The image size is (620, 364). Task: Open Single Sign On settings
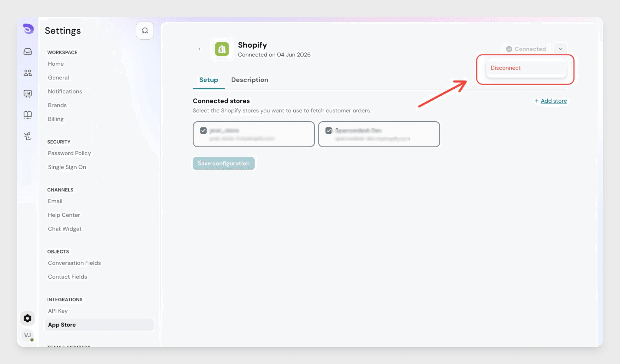coord(67,167)
